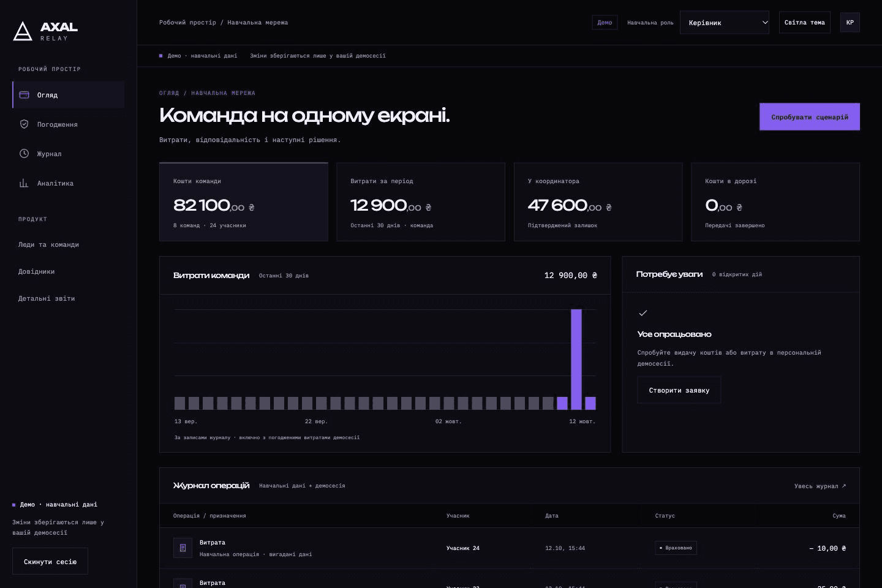Click the Учасник 24 cell in the journal
This screenshot has height=588, width=882.
(x=463, y=548)
